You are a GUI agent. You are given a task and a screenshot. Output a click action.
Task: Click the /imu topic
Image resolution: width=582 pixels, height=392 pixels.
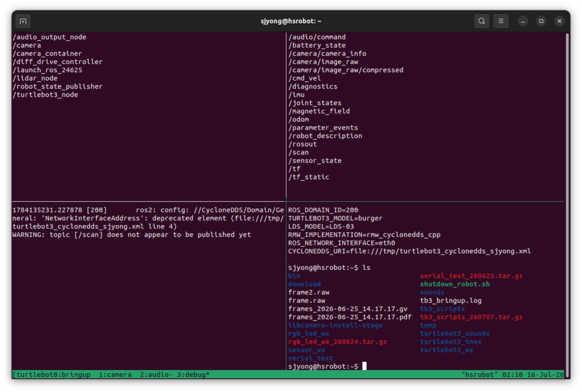click(x=297, y=94)
